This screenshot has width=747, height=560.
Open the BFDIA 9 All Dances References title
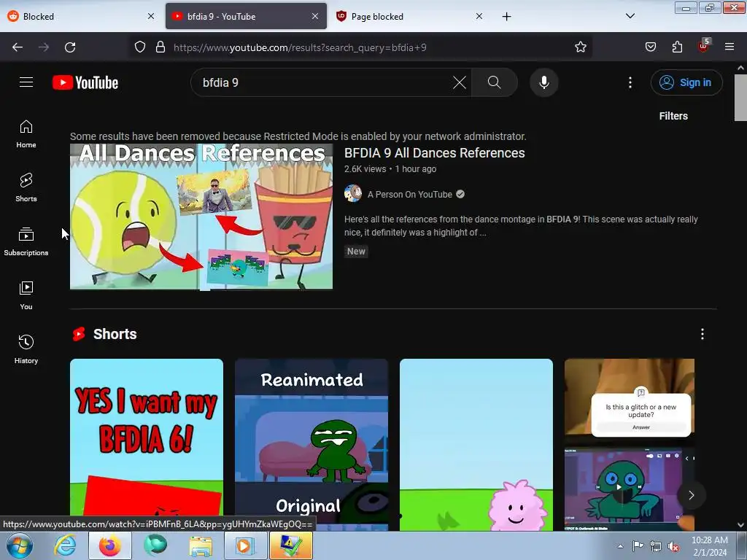click(435, 153)
